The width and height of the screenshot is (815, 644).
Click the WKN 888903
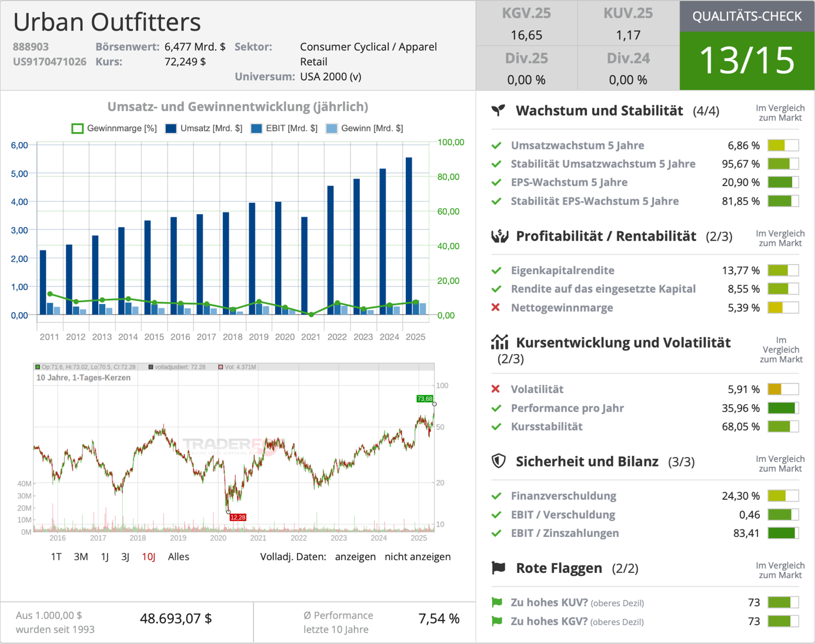click(31, 46)
